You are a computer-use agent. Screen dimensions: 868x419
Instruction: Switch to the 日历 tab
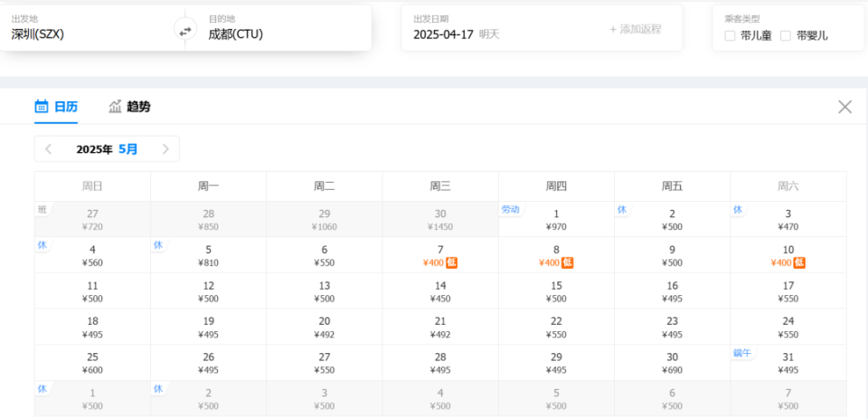(x=56, y=107)
